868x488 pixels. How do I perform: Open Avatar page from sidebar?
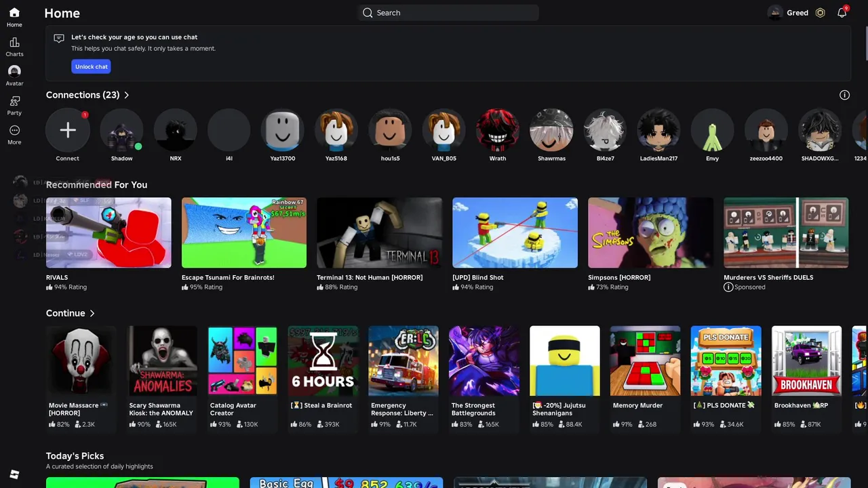click(x=14, y=76)
